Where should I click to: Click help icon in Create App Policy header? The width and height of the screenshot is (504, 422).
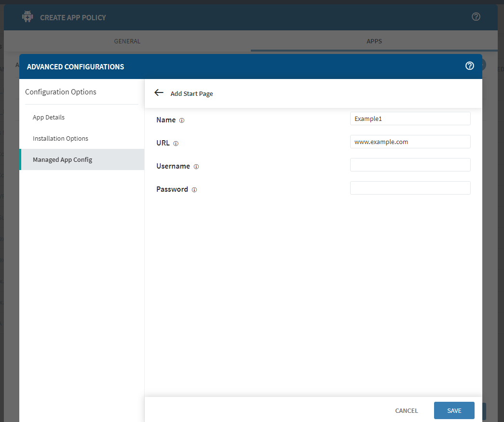click(476, 17)
